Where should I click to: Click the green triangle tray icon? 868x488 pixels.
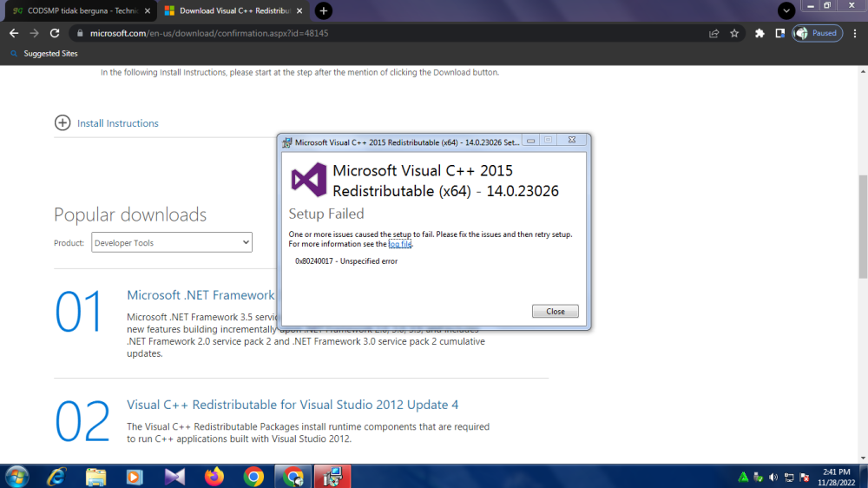(743, 477)
